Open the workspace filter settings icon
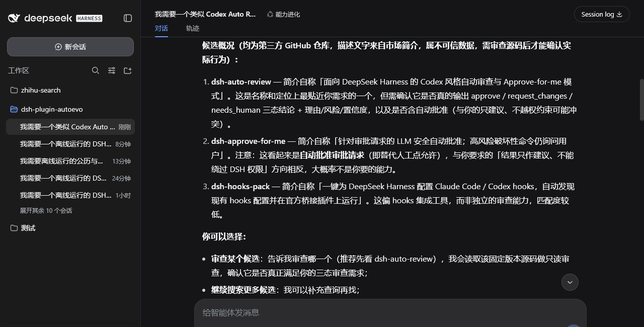Screen dimensions: 644x327 (112, 70)
